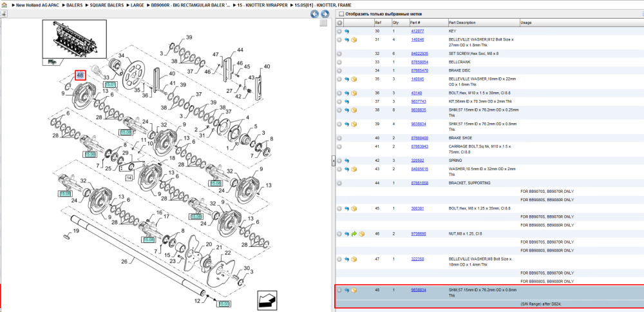Screen dimensions: 644x312
Task: Click the Usage column header
Action: [526, 23]
